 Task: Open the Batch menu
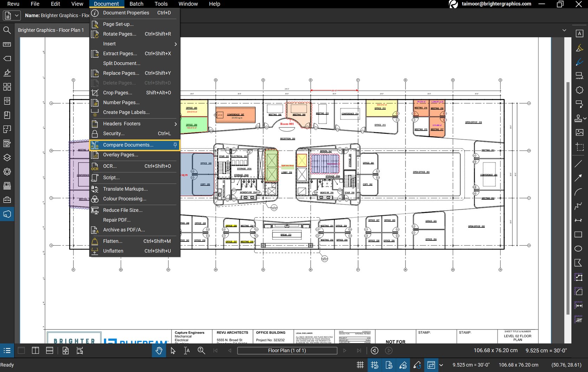(x=136, y=4)
